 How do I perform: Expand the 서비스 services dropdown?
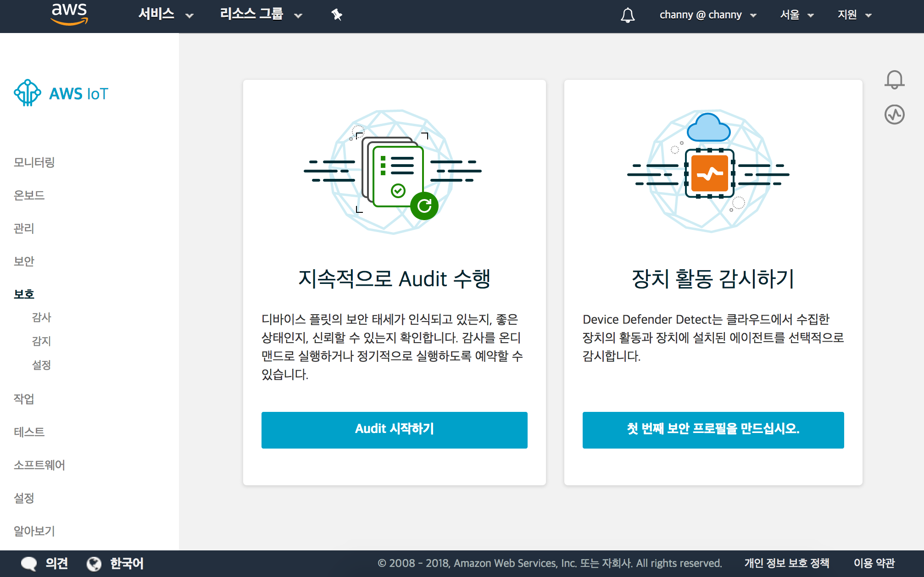pyautogui.click(x=166, y=15)
